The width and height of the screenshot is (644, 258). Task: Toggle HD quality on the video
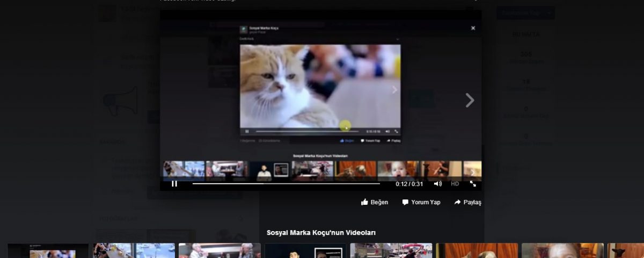click(455, 184)
